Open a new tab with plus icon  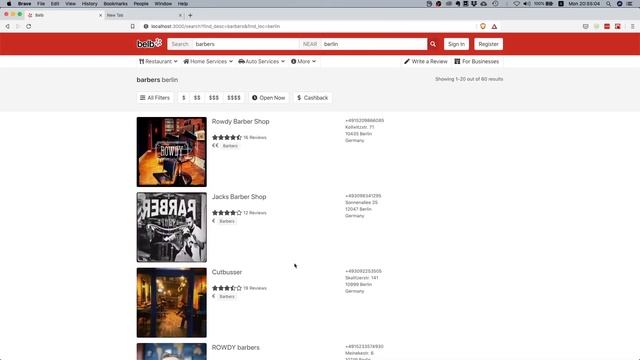tap(190, 15)
